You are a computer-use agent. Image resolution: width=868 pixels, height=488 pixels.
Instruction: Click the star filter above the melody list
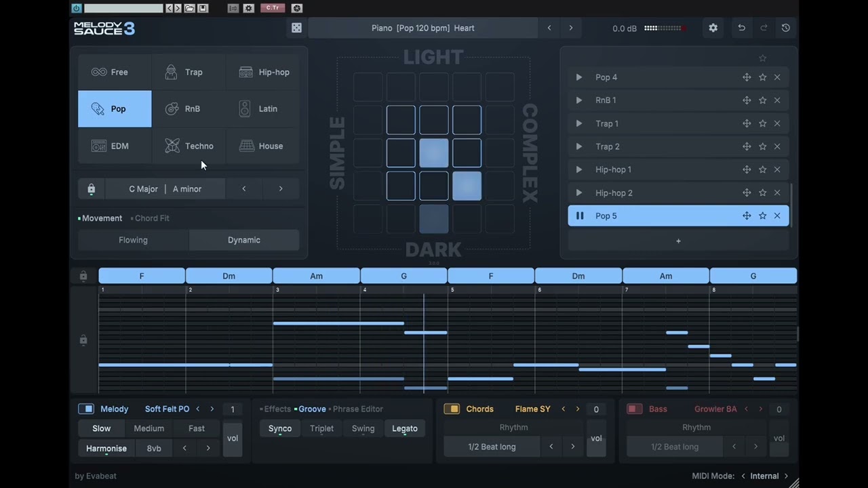pos(762,58)
